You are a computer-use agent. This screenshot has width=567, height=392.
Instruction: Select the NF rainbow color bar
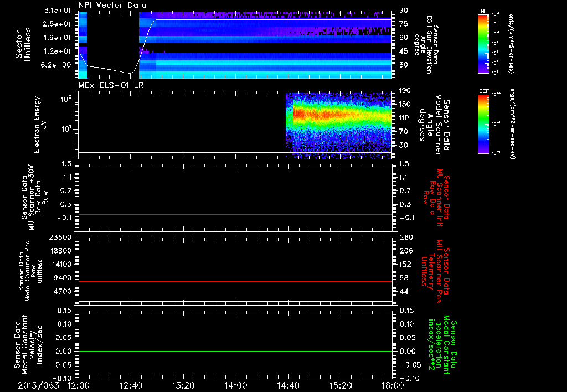pyautogui.click(x=483, y=44)
